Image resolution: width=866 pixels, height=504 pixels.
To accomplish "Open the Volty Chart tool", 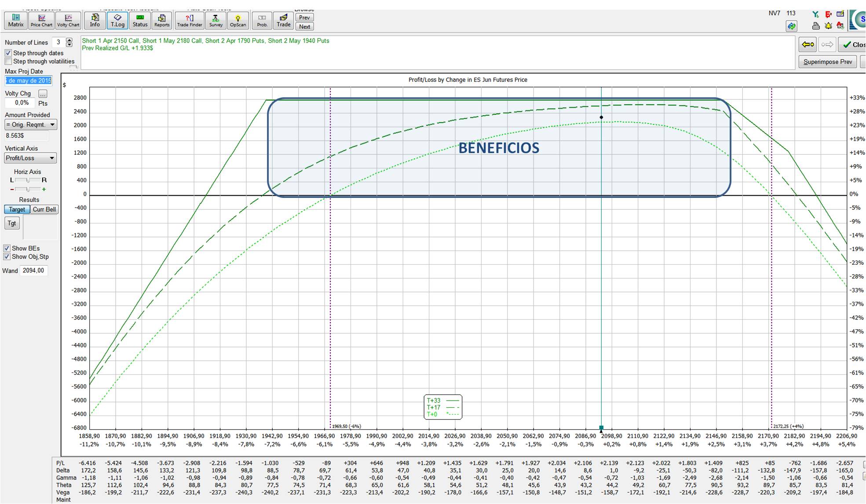I will (69, 20).
